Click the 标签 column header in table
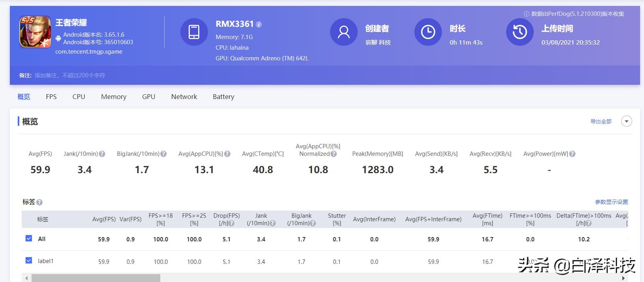644x282 pixels. point(43,219)
